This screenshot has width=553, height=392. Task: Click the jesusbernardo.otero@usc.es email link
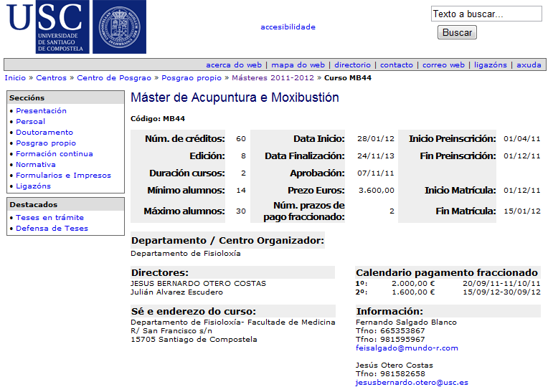click(x=412, y=383)
